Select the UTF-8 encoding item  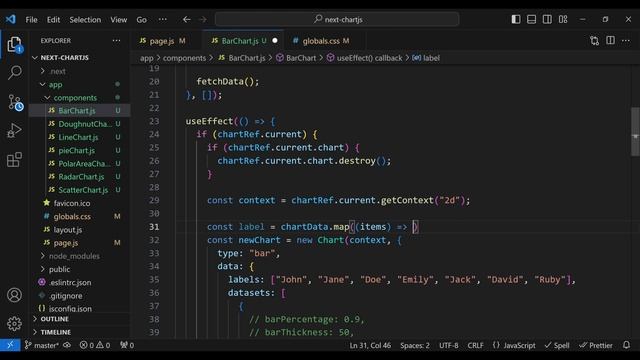click(448, 345)
